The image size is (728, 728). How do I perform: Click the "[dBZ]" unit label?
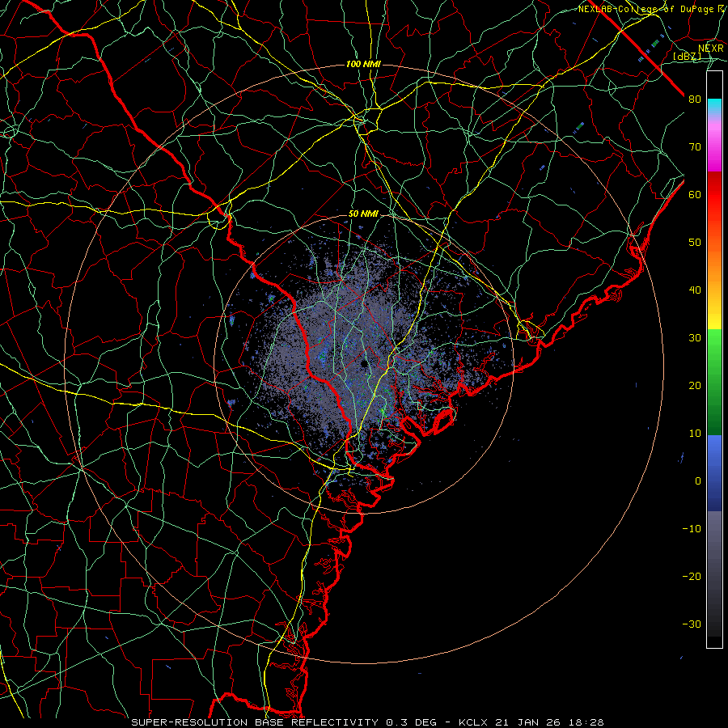pos(687,57)
